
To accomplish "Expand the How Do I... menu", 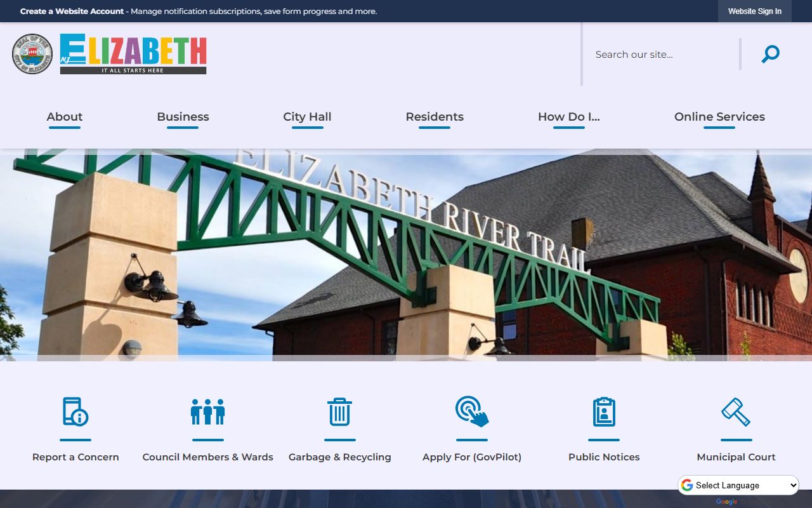I will coord(568,117).
